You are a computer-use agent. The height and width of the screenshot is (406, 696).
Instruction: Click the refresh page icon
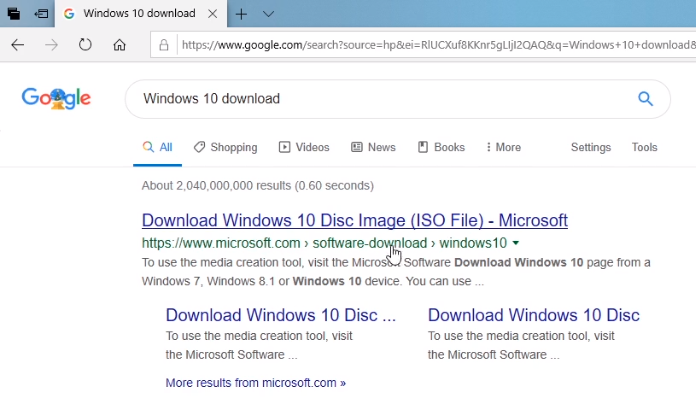click(85, 45)
